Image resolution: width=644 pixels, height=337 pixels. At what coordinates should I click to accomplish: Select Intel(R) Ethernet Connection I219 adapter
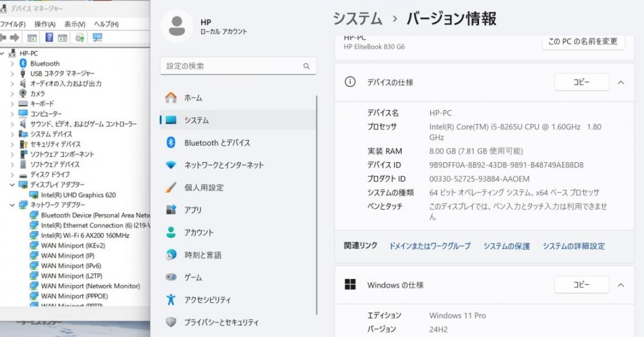click(x=95, y=225)
